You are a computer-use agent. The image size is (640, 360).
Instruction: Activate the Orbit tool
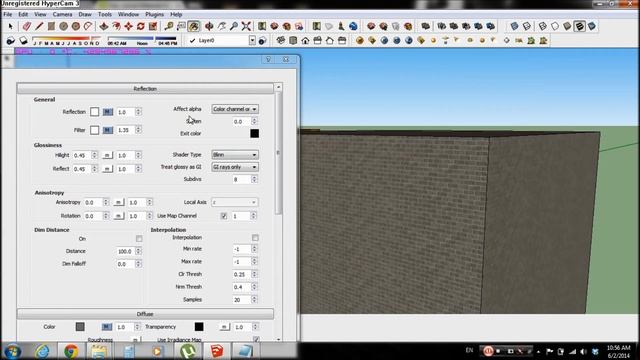tap(209, 27)
